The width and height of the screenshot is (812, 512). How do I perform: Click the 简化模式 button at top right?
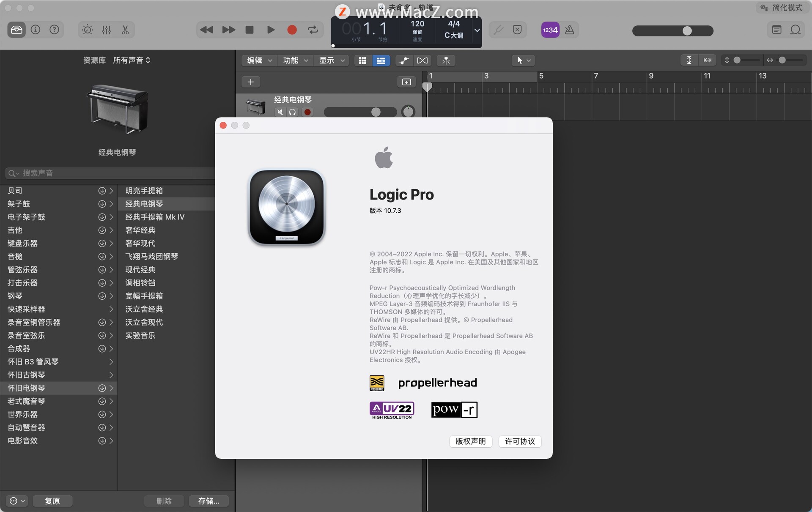tap(782, 8)
